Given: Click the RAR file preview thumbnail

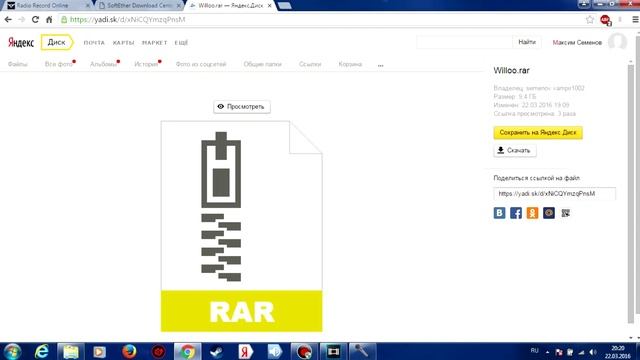Looking at the screenshot, I should (242, 226).
